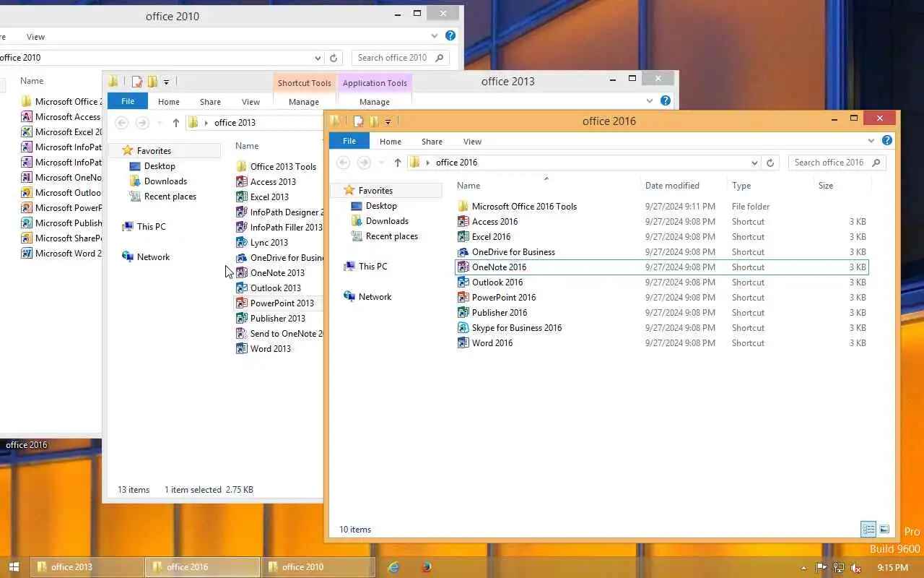Select the Outlook 2016 shortcut icon
The height and width of the screenshot is (578, 924).
(463, 282)
